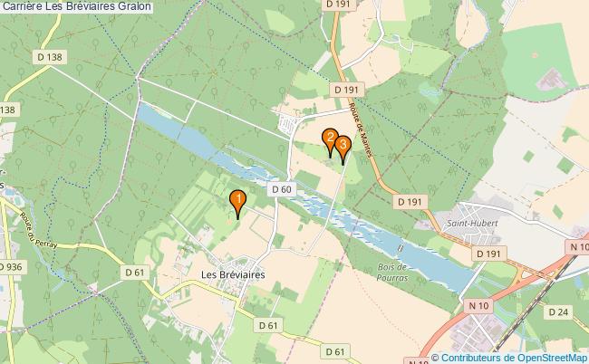This screenshot has width=589, height=364.
Task: Click the Les Bréviaires town label
Action: [233, 274]
